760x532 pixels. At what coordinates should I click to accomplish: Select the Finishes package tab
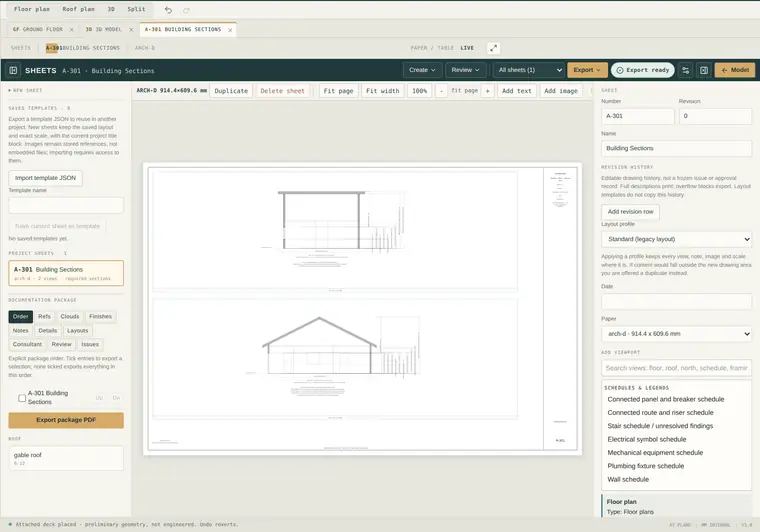(x=100, y=317)
